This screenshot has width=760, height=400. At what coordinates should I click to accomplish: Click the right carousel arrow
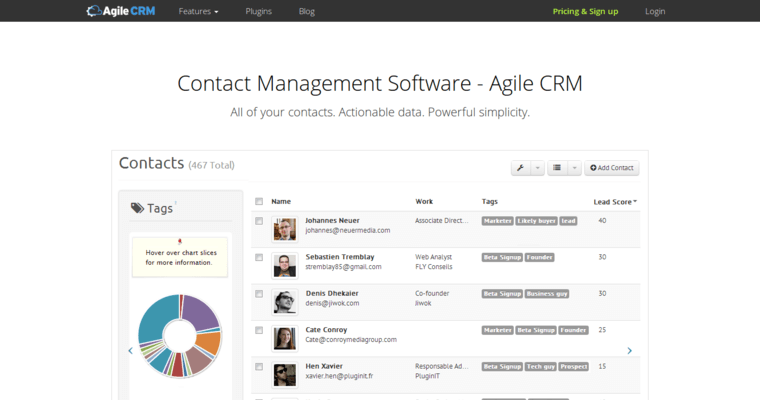[x=629, y=350]
